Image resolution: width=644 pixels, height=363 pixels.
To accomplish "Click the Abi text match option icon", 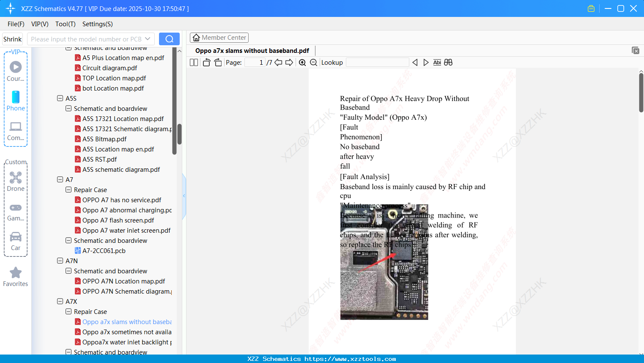I will pyautogui.click(x=437, y=63).
